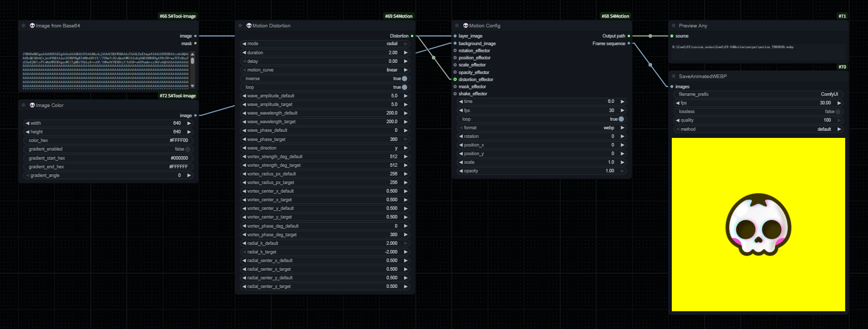
Task: Click the Preview Any source input port
Action: (x=672, y=36)
